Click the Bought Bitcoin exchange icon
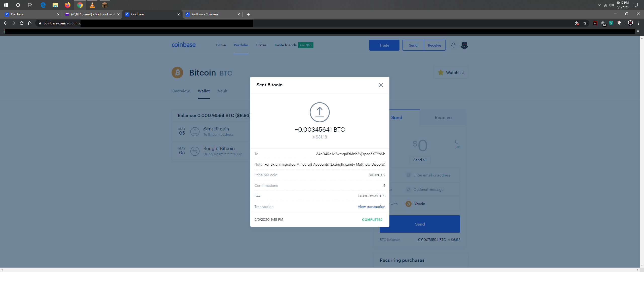The width and height of the screenshot is (644, 290). [x=195, y=151]
